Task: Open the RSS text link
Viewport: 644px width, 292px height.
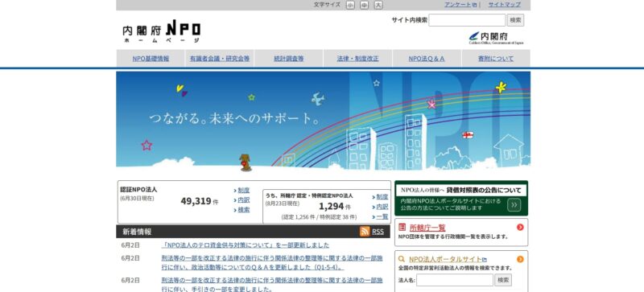Action: click(x=378, y=232)
